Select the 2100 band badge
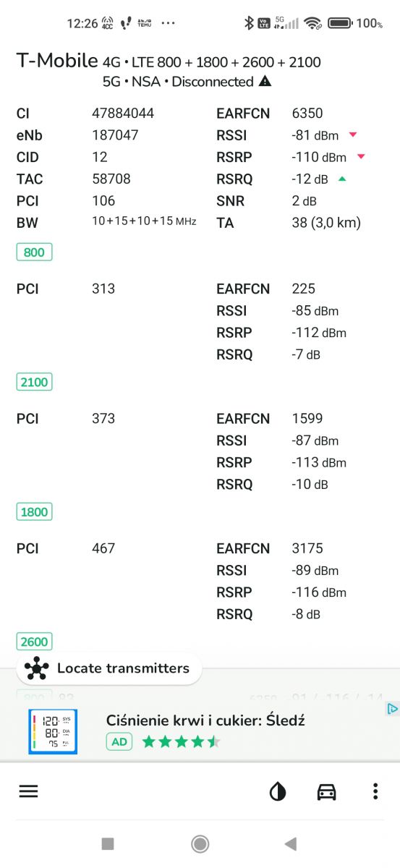Viewport: 400px width, 868px height. [x=34, y=382]
